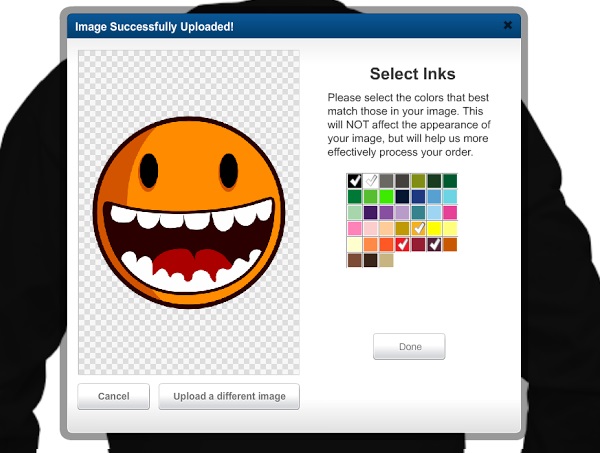This screenshot has height=453, width=600.
Task: Deselect the checked golden-orange ink swatch
Action: tap(419, 228)
